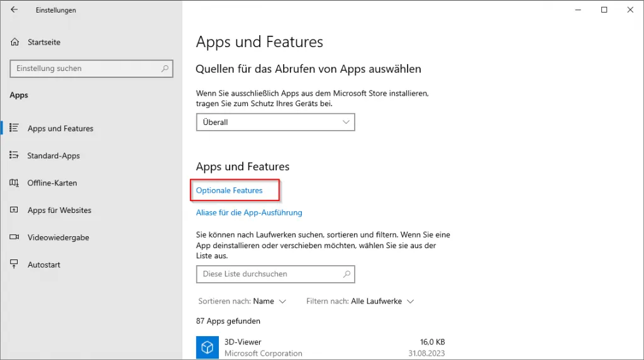Screen dimensions: 644x360
Task: Select the 3D-Viewer app list entry
Action: [x=321, y=347]
